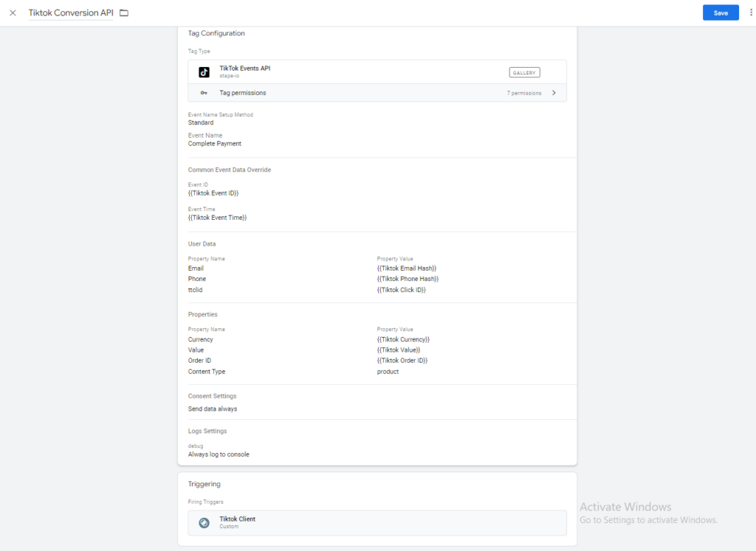Click the TikTok logo icon in Tag Type

(x=205, y=72)
